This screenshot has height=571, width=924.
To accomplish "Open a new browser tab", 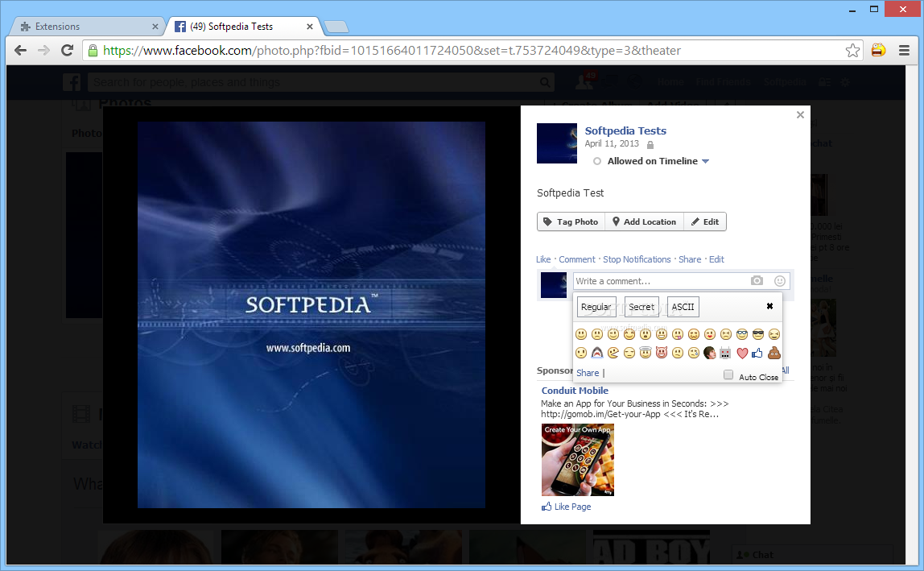I will 336,27.
